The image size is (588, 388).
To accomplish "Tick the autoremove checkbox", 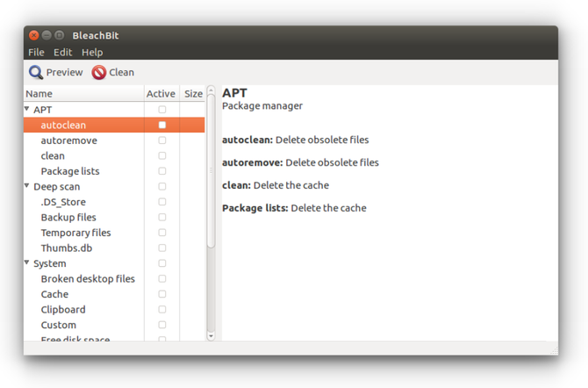I will pyautogui.click(x=161, y=140).
